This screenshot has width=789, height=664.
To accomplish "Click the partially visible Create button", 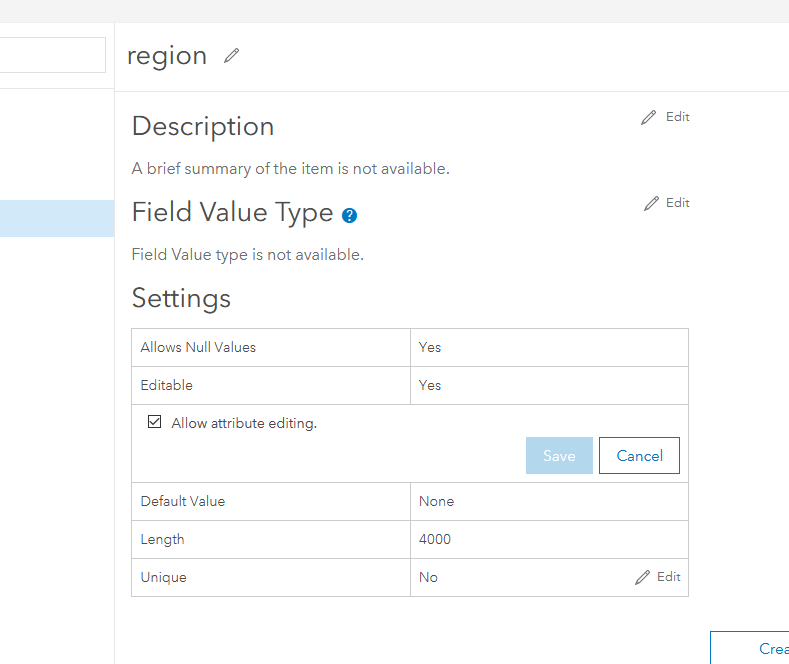I will 751,648.
